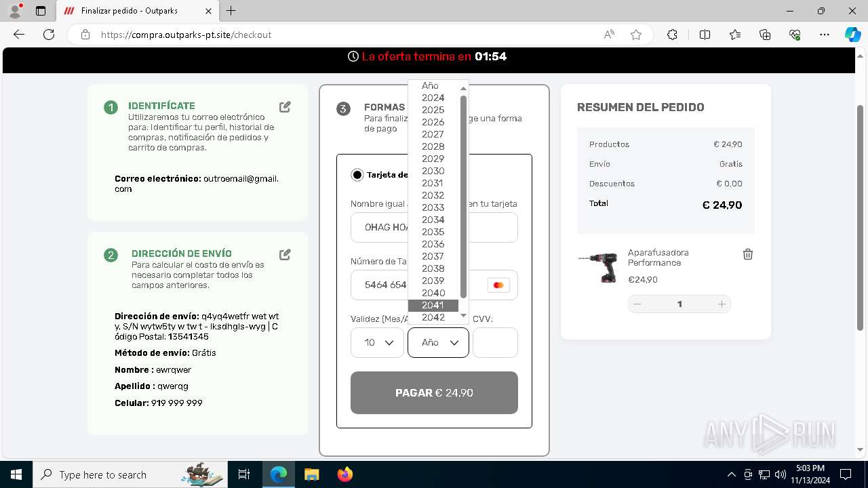Screen dimensions: 868x488
Task: Select year 2037 from list
Action: tap(433, 256)
